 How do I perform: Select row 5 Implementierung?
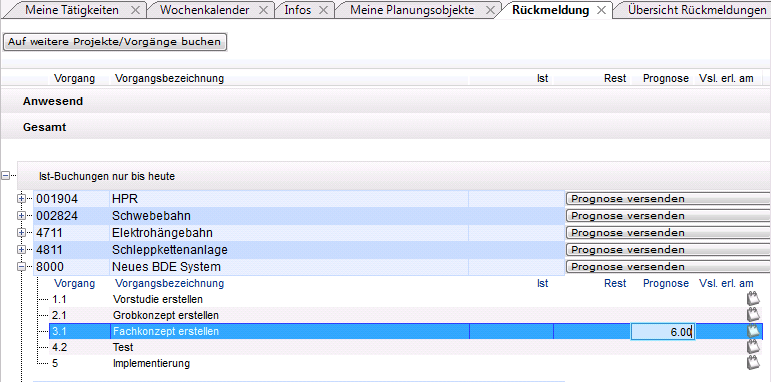406,364
